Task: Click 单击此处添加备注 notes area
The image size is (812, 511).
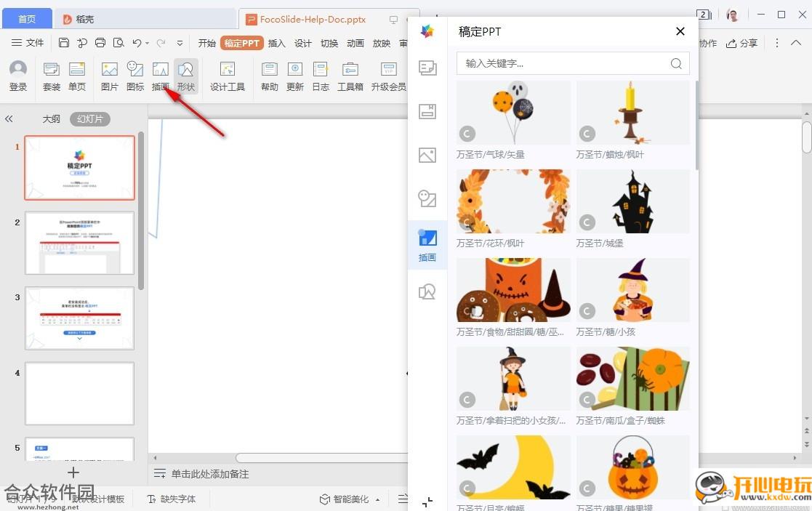Action: click(x=210, y=474)
